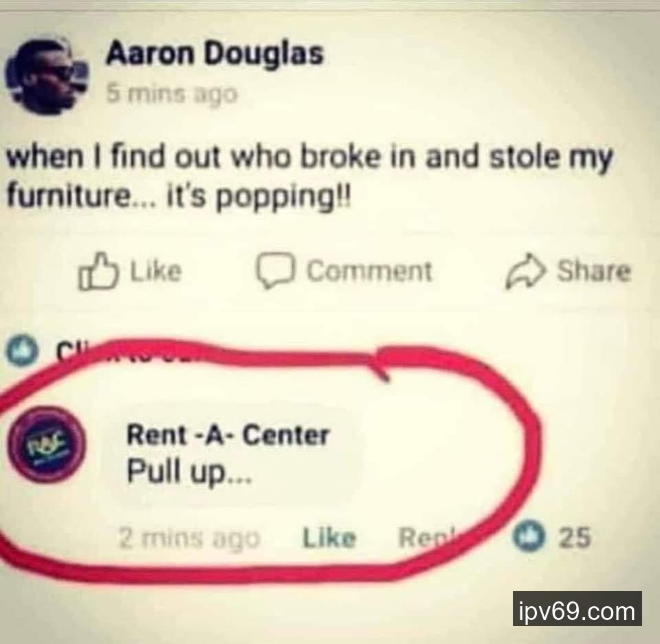The image size is (660, 644).
Task: Select the 'Share' text label
Action: point(594,270)
